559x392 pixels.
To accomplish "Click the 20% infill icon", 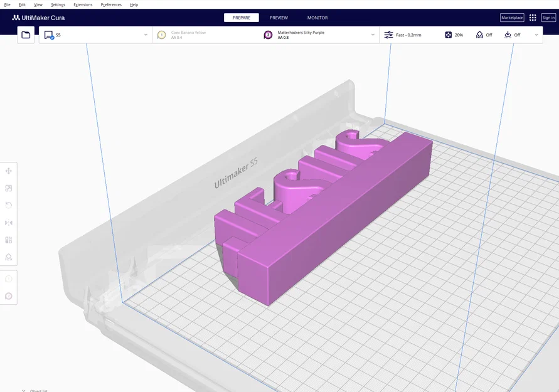I will point(449,35).
